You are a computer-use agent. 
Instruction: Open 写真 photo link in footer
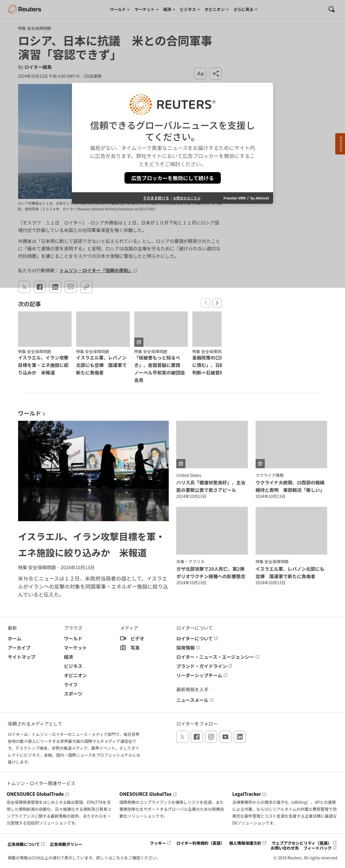pyautogui.click(x=130, y=648)
